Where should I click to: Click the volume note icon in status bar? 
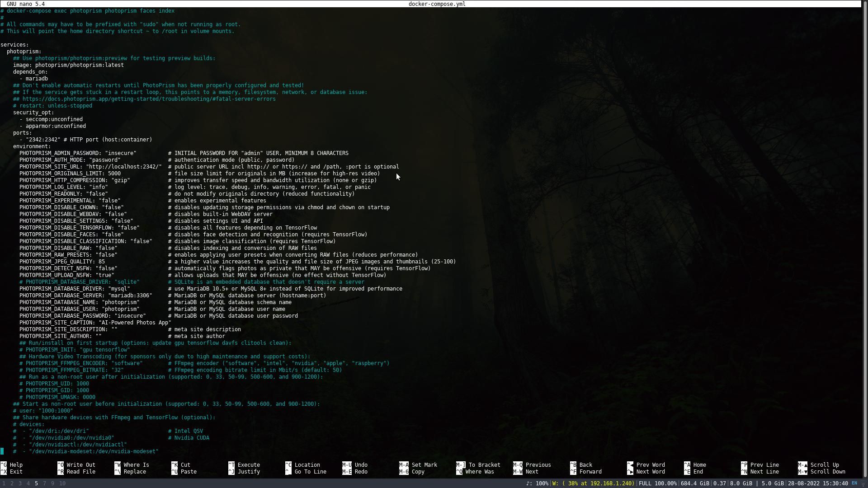[x=529, y=483]
